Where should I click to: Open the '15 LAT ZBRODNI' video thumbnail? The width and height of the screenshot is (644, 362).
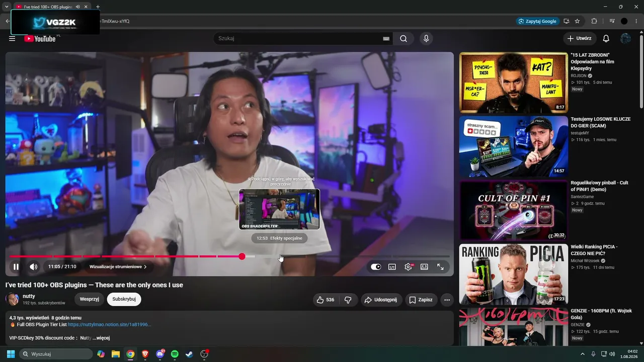pos(513,82)
